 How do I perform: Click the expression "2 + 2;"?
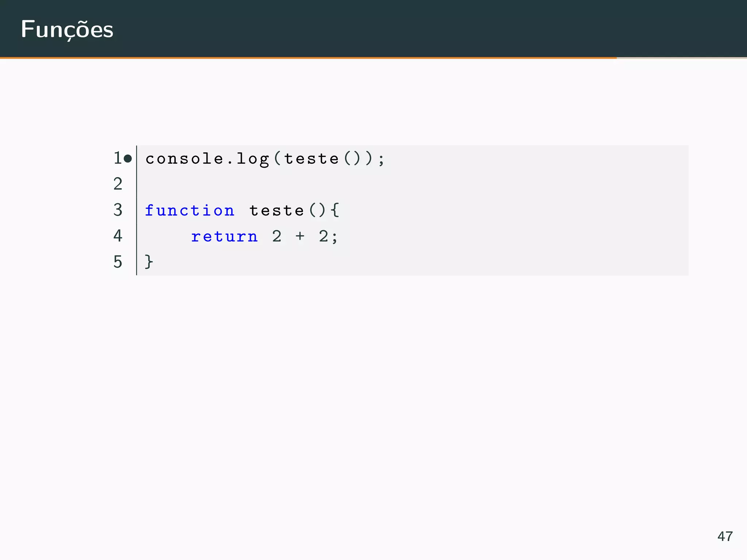tap(305, 237)
